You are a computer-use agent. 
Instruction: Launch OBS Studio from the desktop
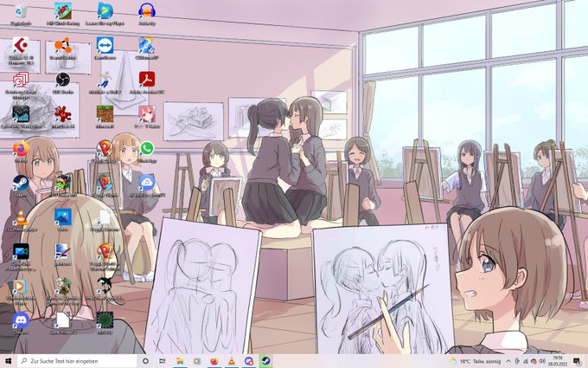pyautogui.click(x=62, y=82)
